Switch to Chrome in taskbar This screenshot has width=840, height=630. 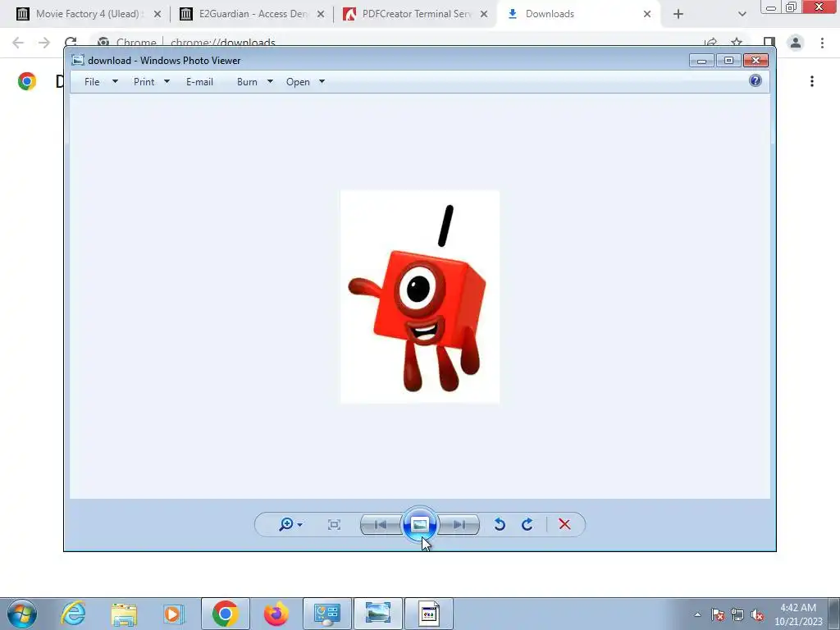pos(225,614)
